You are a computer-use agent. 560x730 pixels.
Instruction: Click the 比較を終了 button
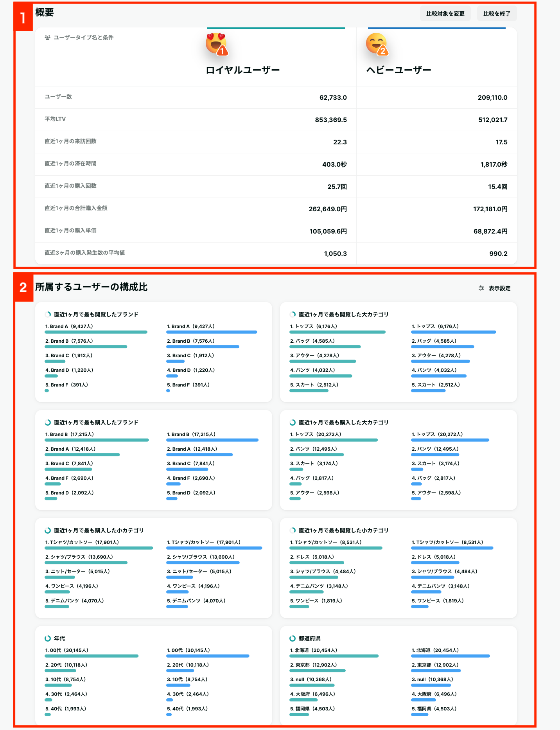(x=497, y=14)
